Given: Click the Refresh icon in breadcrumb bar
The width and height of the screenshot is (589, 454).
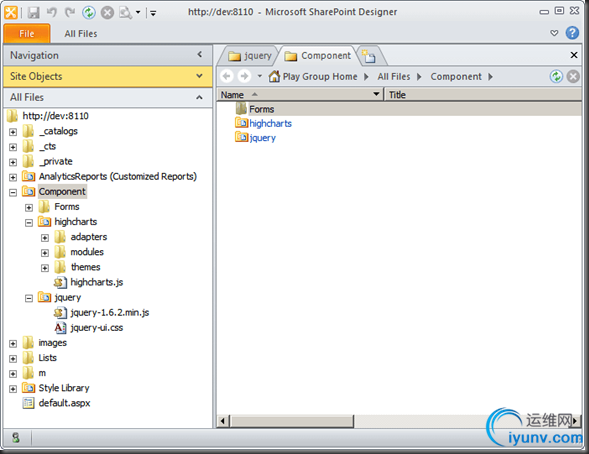Looking at the screenshot, I should click(x=556, y=76).
